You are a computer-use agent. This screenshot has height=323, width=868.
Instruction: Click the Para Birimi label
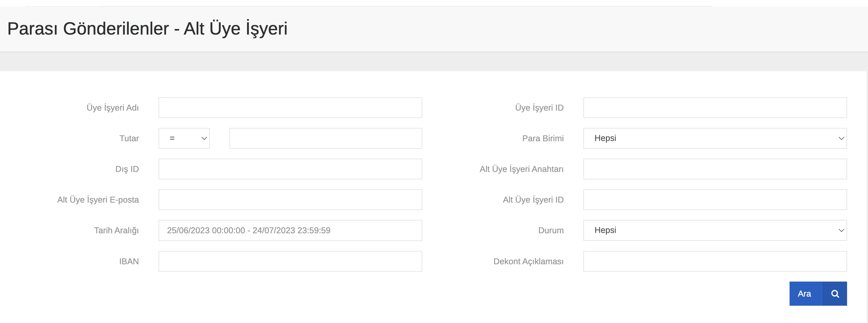[542, 138]
